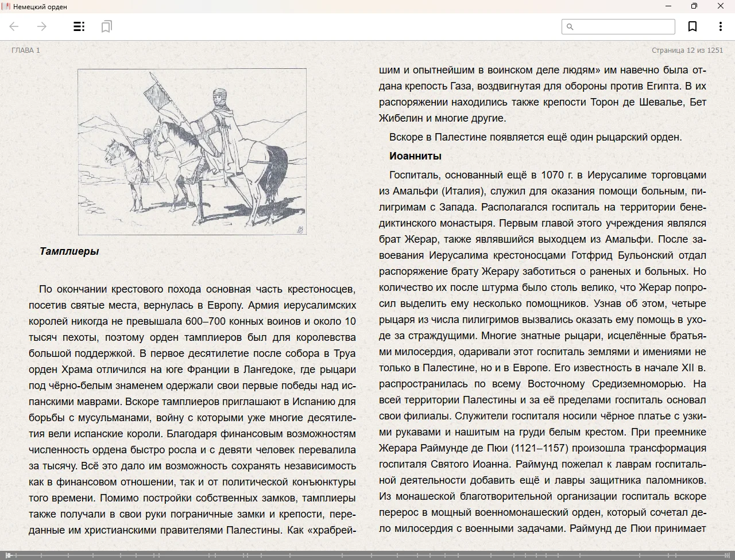Click the far right end of progress bar

point(729,555)
